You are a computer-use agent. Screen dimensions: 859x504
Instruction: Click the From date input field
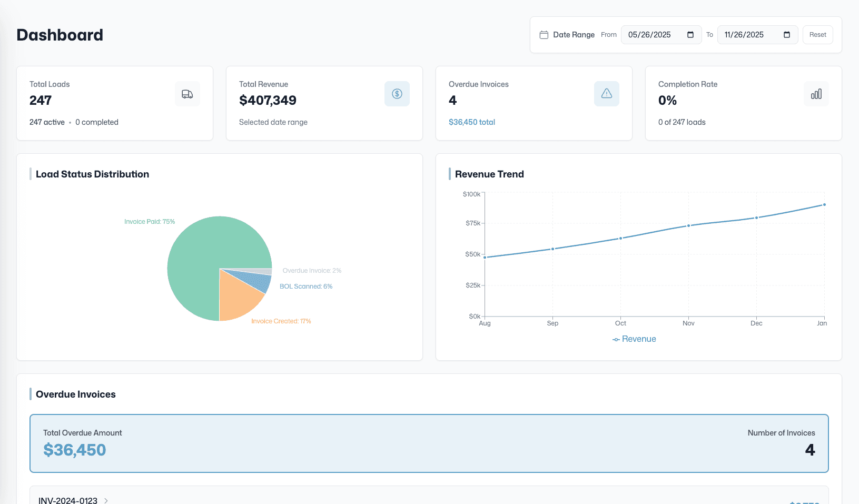[650, 35]
